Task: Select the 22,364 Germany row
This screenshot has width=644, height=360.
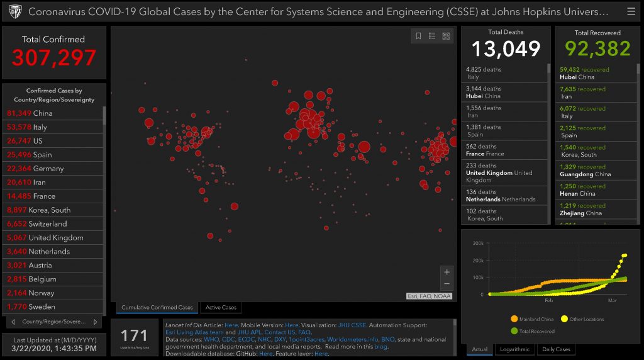Action: (x=53, y=169)
